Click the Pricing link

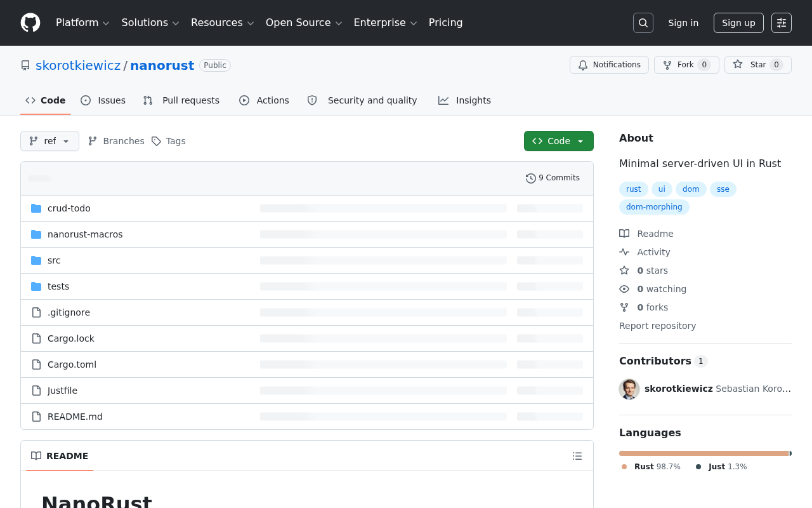pyautogui.click(x=446, y=23)
